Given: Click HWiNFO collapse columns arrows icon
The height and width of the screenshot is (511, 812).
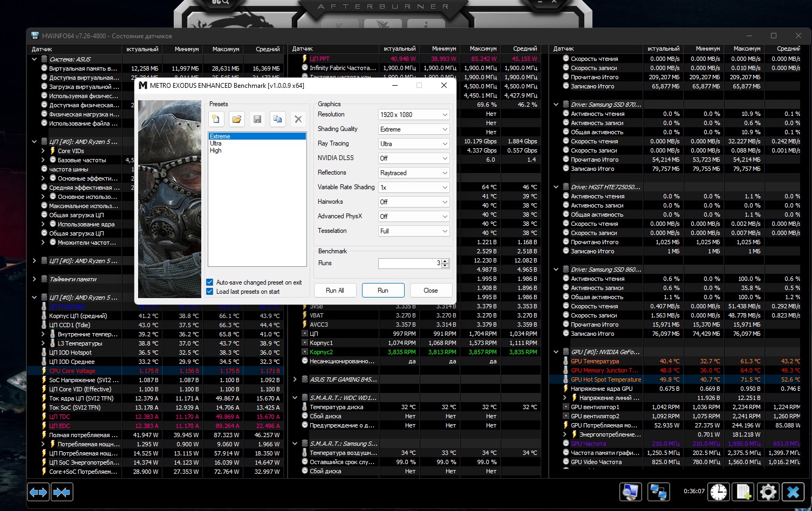Looking at the screenshot, I should (x=62, y=492).
